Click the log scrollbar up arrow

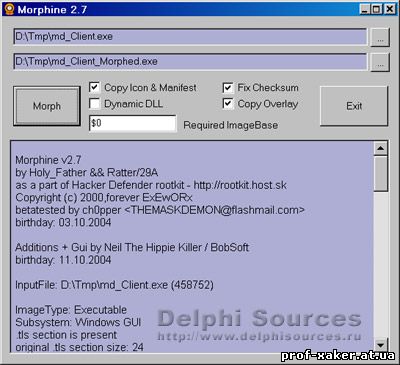pos(381,148)
